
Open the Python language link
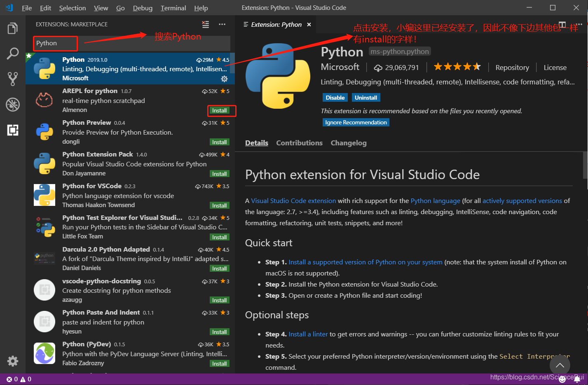[x=436, y=201]
